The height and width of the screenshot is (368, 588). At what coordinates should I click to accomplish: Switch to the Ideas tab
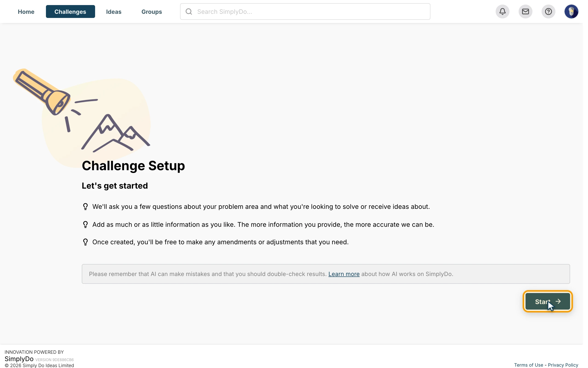pos(114,12)
